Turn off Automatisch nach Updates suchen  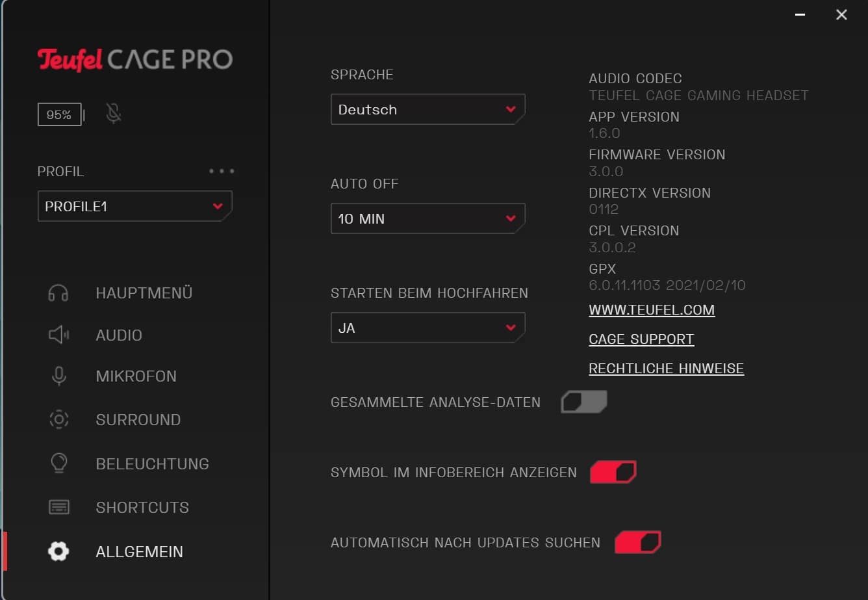[x=637, y=542]
